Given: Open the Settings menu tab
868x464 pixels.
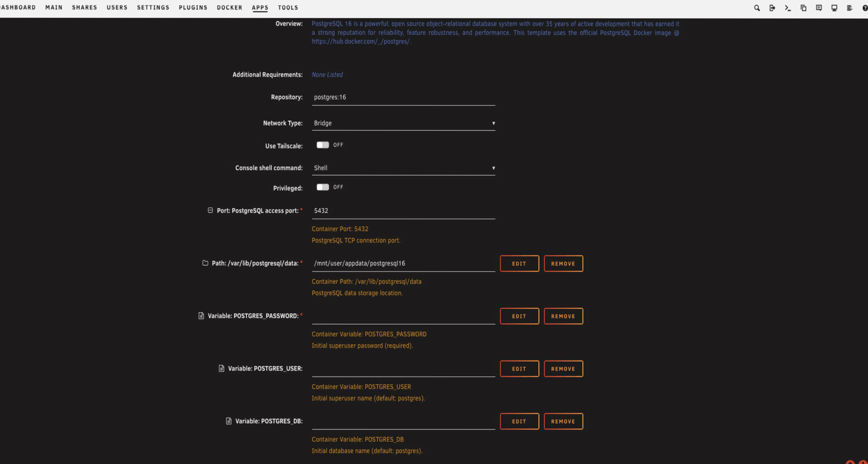Looking at the screenshot, I should [153, 7].
